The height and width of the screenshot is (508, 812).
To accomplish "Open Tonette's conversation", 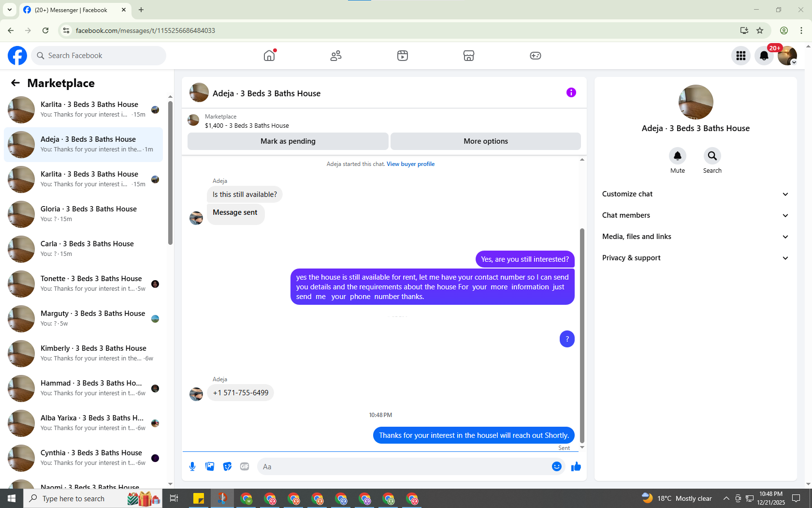I will [x=83, y=284].
